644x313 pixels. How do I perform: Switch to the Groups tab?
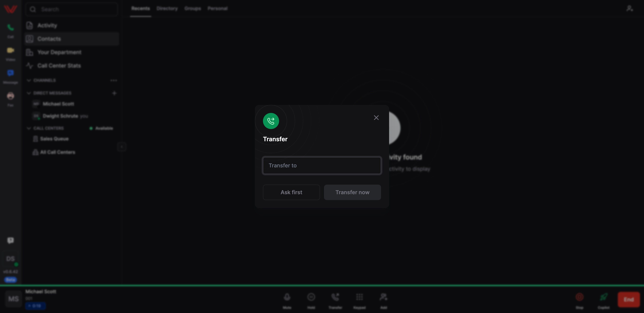coord(193,9)
